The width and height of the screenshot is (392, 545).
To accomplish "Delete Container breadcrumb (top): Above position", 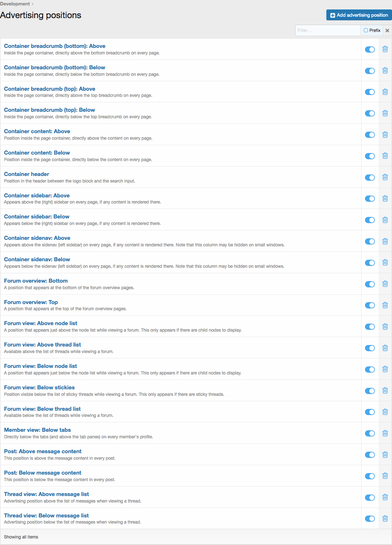I will click(x=385, y=92).
